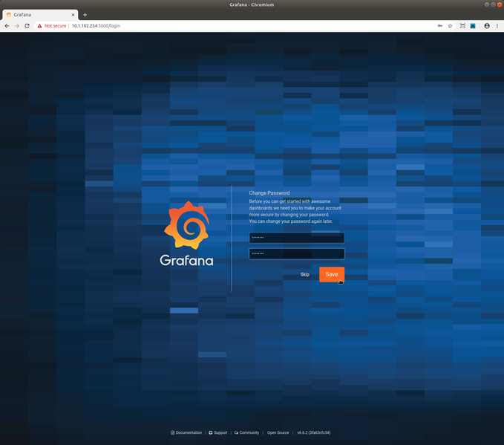Open the Support footer link
The width and height of the screenshot is (504, 445).
coord(218,432)
